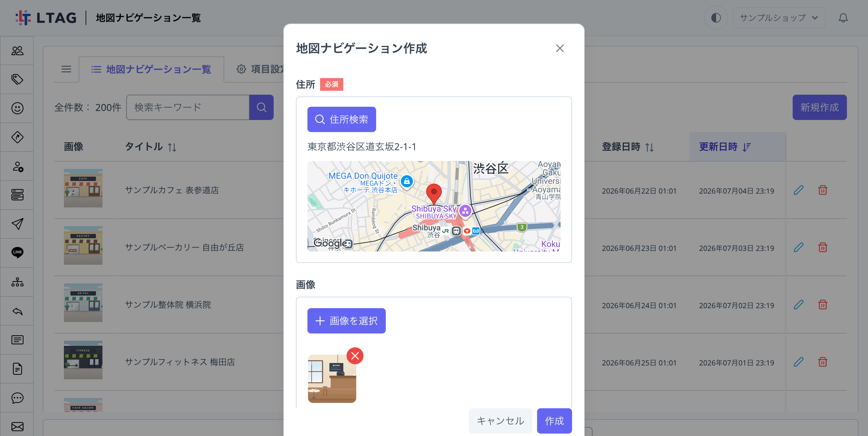Delete the サンプルカフェ 表参道店 row
This screenshot has height=436, width=868.
click(822, 190)
